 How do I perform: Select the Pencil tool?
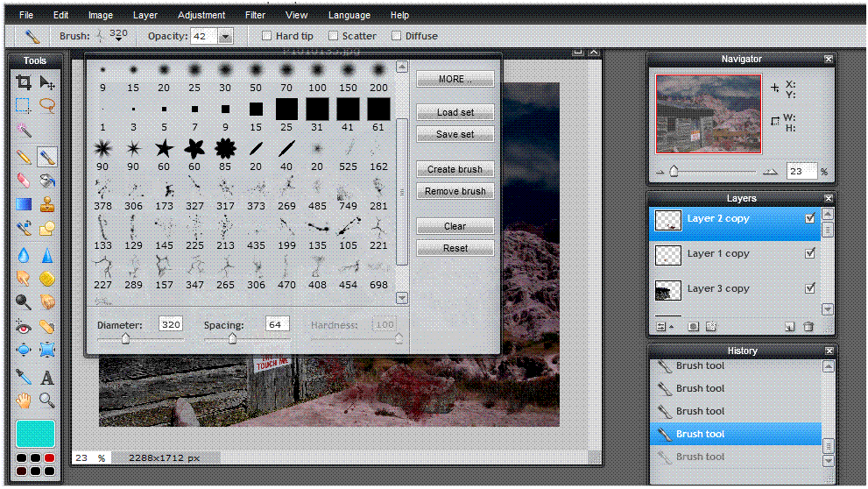tap(24, 158)
